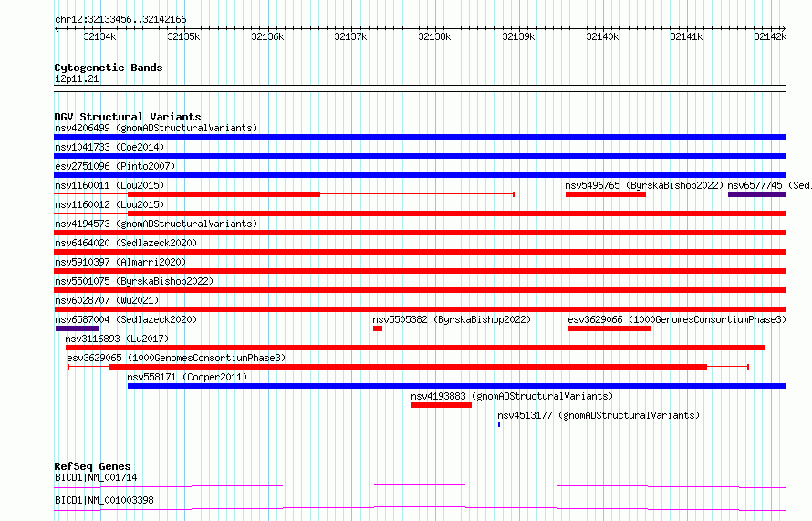This screenshot has width=812, height=521.
Task: Select variant nsv4206499 (gnomADStructuralVariants) label
Action: [x=156, y=128]
